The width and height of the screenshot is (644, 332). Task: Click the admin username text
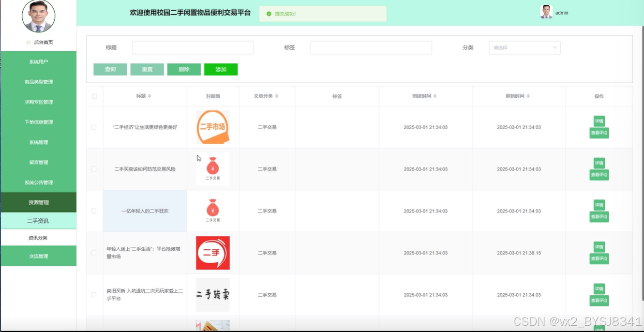pyautogui.click(x=562, y=13)
